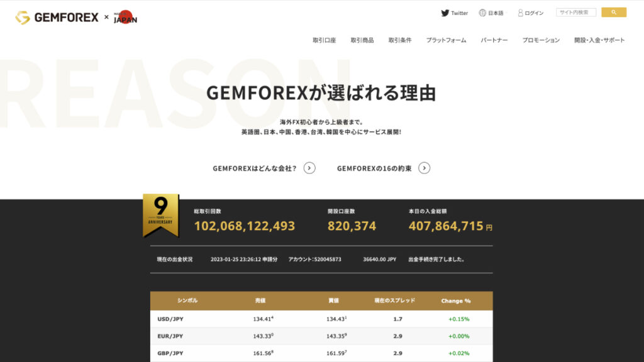Select the GBP/JPY symbol cell
Viewport: 644px width, 362px height.
point(170,353)
